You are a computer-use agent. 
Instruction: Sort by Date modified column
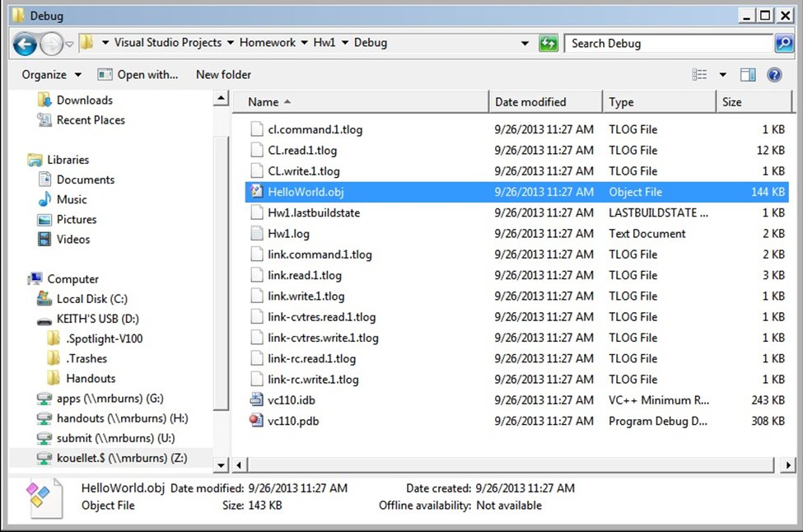[546, 102]
